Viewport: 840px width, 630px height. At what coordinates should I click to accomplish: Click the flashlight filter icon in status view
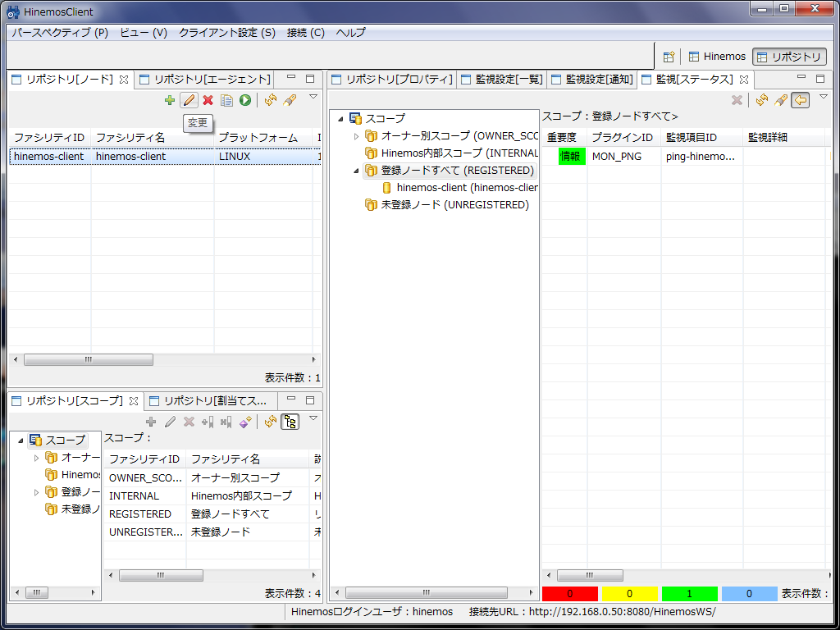tap(781, 100)
